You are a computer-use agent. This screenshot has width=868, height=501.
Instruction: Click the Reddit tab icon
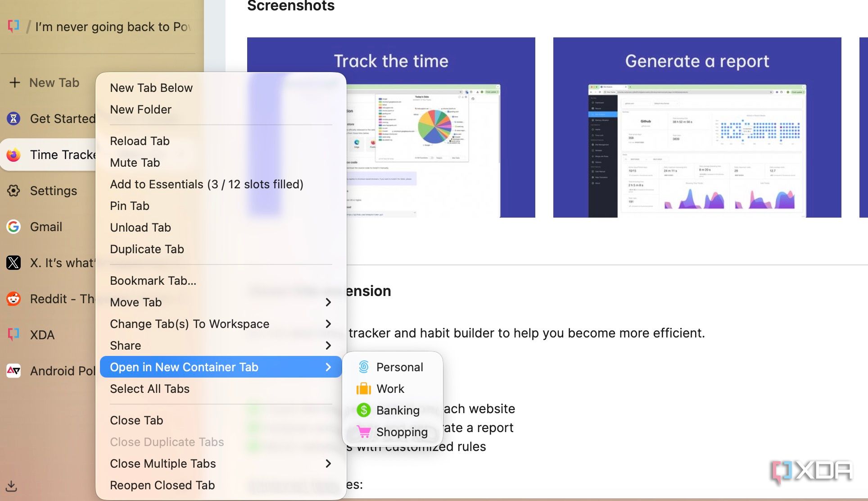14,299
